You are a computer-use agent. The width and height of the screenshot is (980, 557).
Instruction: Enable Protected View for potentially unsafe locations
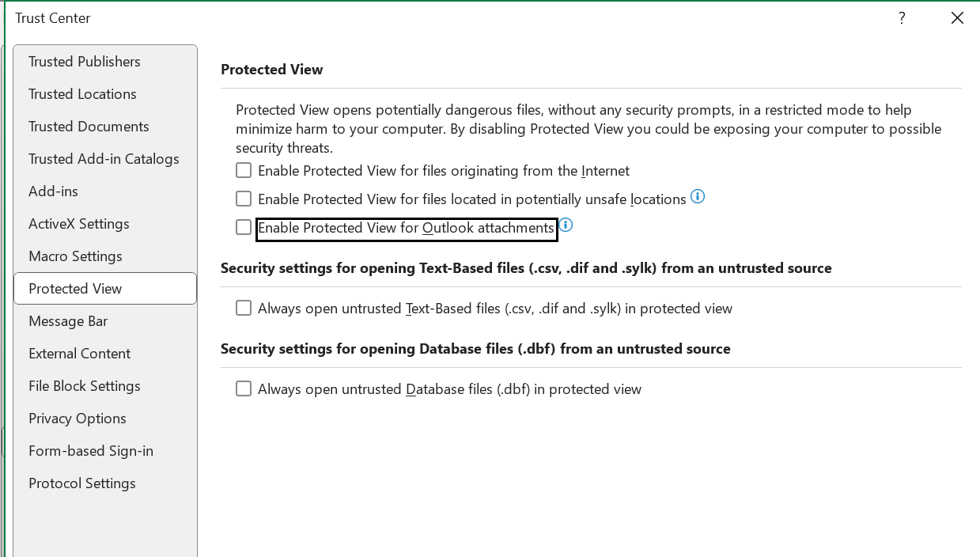[243, 199]
